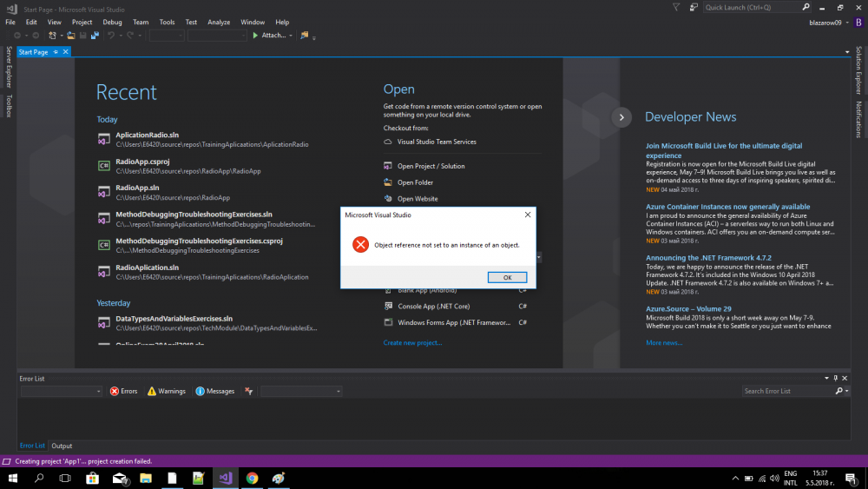The image size is (868, 489).
Task: Open the Server Explorer side tab
Action: tap(9, 67)
